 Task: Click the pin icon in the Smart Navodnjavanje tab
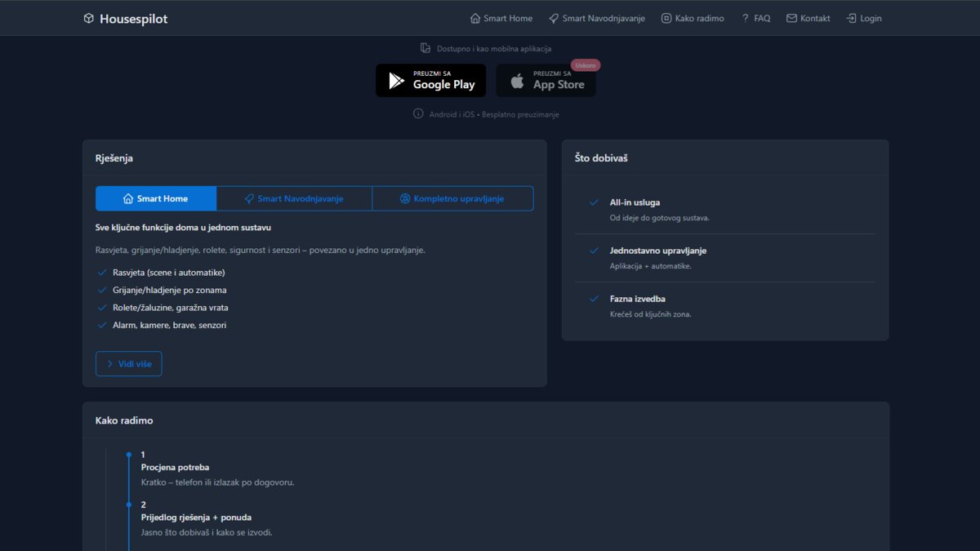[249, 198]
